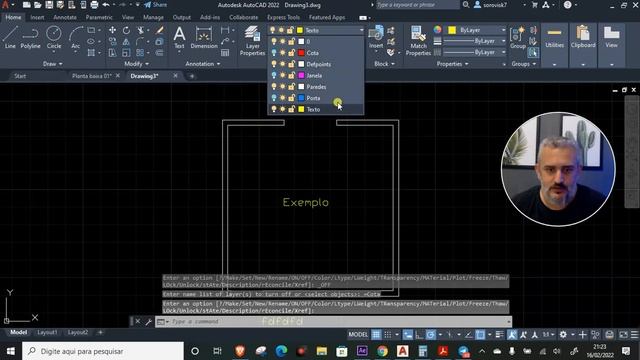
Task: Expand the Block panel
Action: click(384, 64)
